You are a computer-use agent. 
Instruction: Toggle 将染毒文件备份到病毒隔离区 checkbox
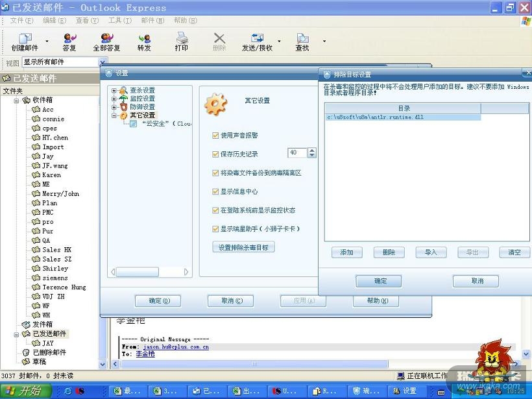[215, 173]
